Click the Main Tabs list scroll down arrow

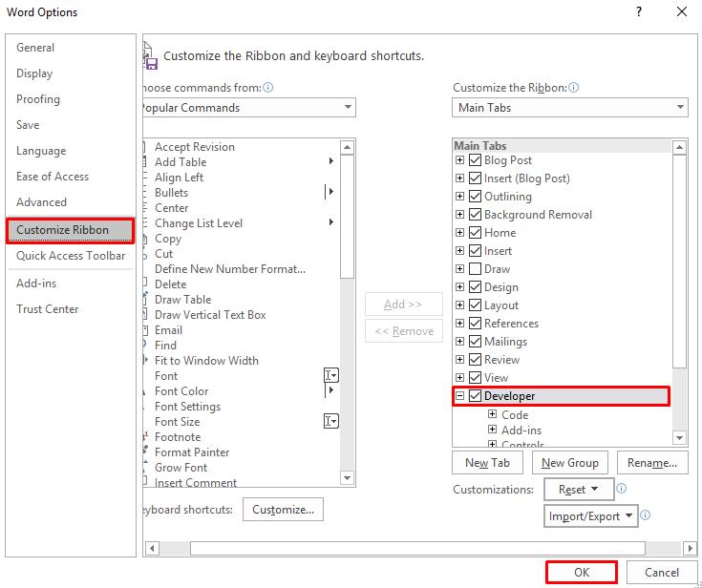[680, 437]
